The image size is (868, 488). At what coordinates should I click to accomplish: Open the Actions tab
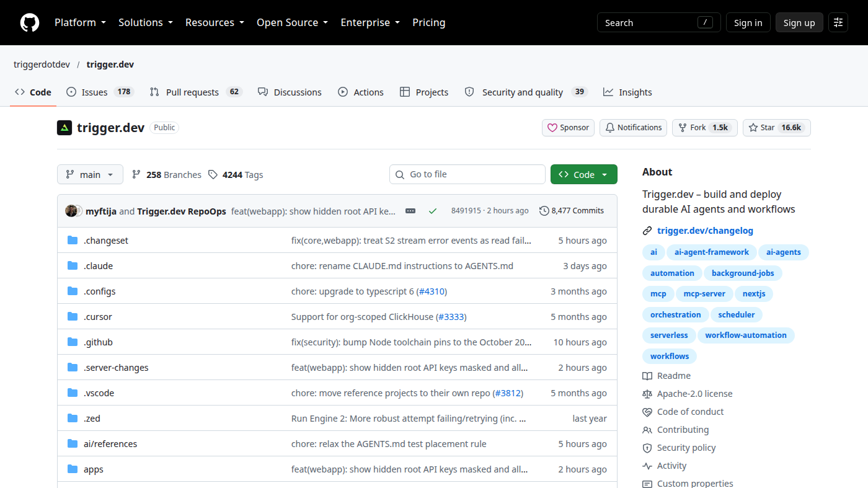361,92
